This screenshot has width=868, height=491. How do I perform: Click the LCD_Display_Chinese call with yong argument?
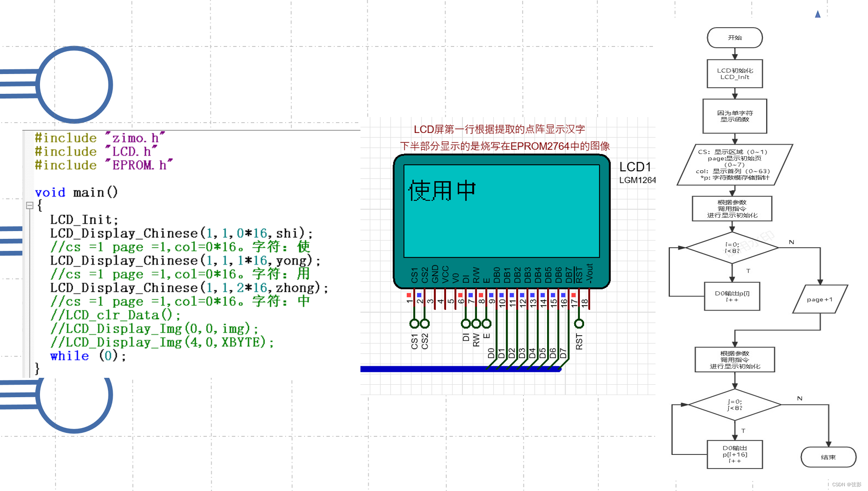185,261
